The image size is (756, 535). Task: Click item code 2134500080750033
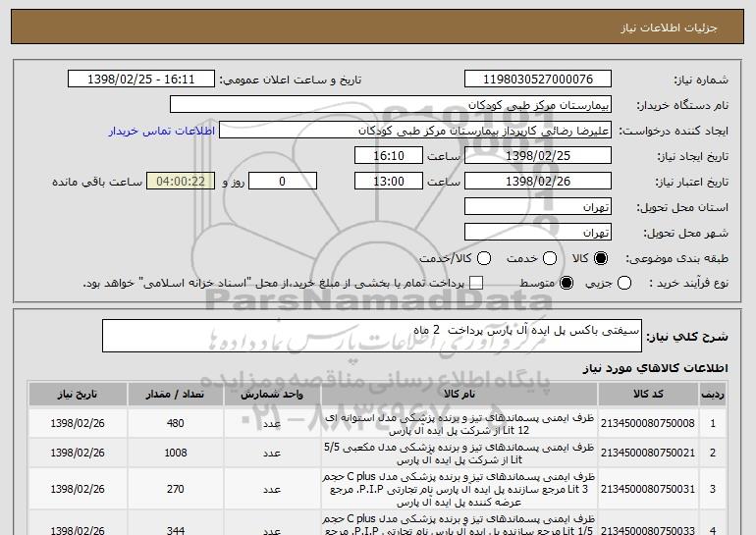(648, 531)
